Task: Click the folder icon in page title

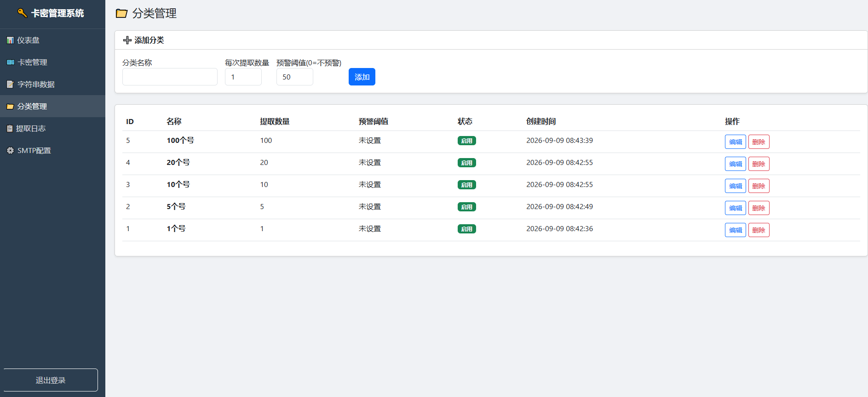Action: pyautogui.click(x=121, y=13)
